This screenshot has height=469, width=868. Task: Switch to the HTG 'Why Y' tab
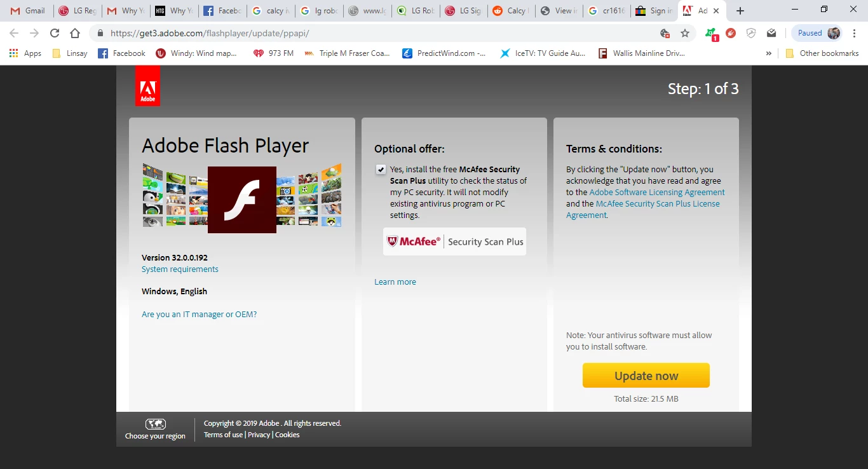tap(173, 11)
